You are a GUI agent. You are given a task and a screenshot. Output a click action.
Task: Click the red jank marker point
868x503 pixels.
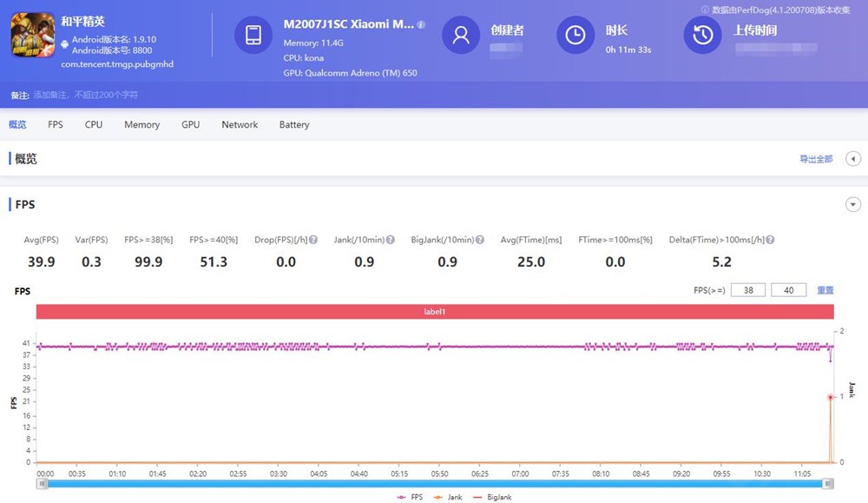831,397
